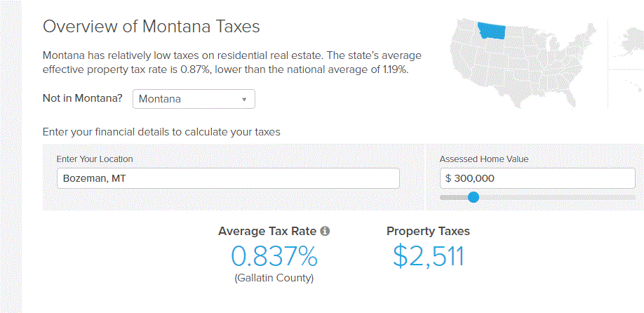Click the state selector's dropdown arrow
This screenshot has width=644, height=313.
pyautogui.click(x=243, y=100)
